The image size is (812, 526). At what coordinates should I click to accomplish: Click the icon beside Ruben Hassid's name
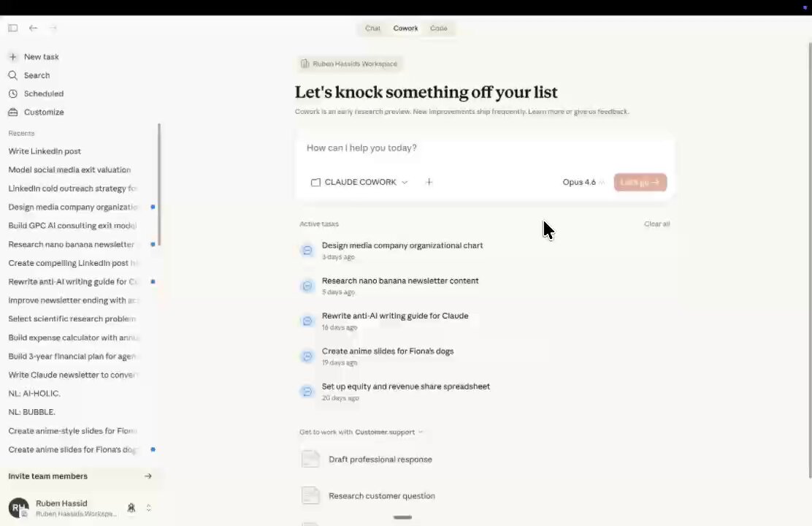click(131, 508)
